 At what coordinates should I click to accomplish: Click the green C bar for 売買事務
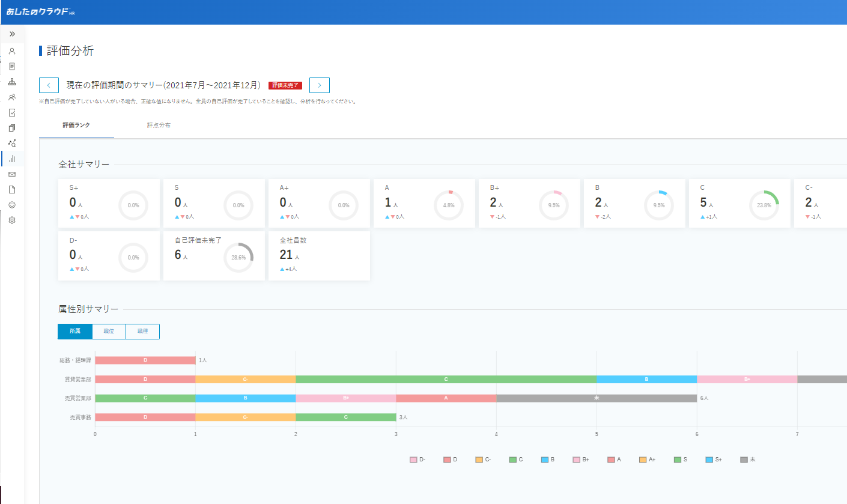(x=346, y=417)
